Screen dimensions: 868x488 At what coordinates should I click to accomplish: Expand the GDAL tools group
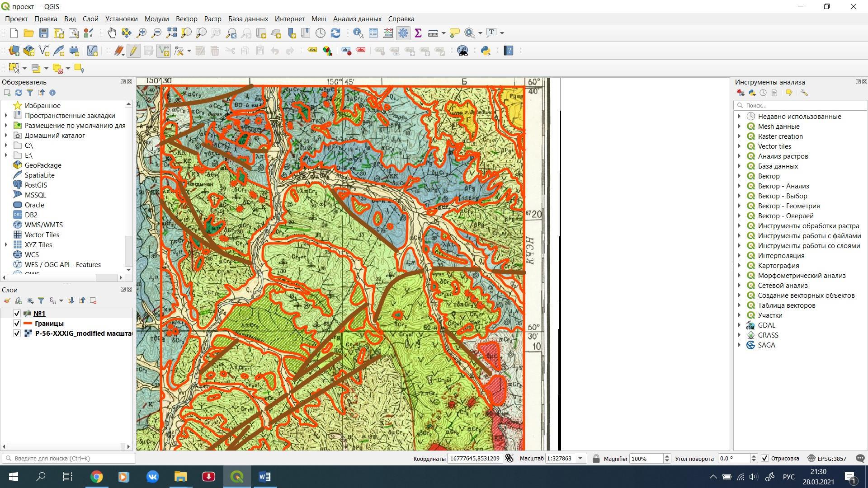click(x=740, y=325)
